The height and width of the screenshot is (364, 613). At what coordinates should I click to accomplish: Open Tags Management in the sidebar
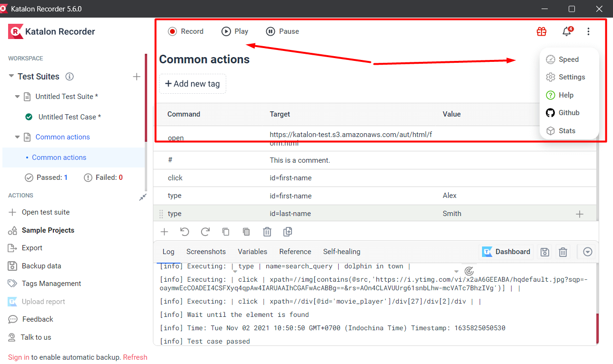tap(50, 283)
